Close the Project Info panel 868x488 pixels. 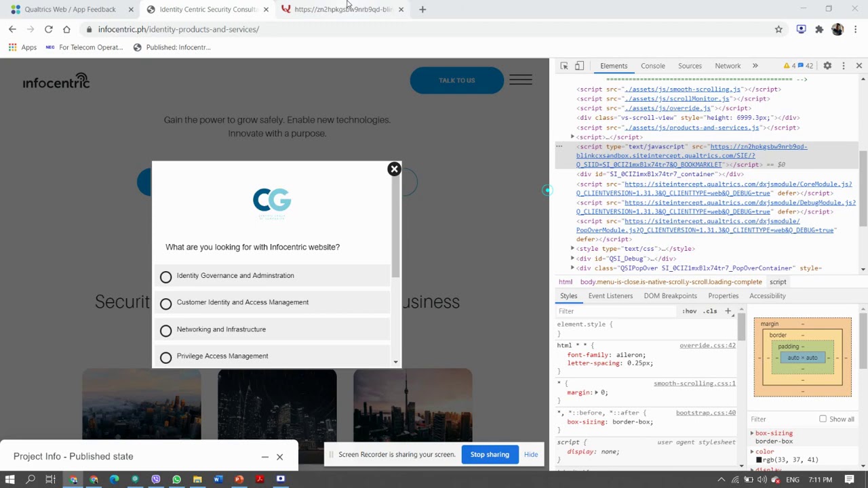pos(279,457)
